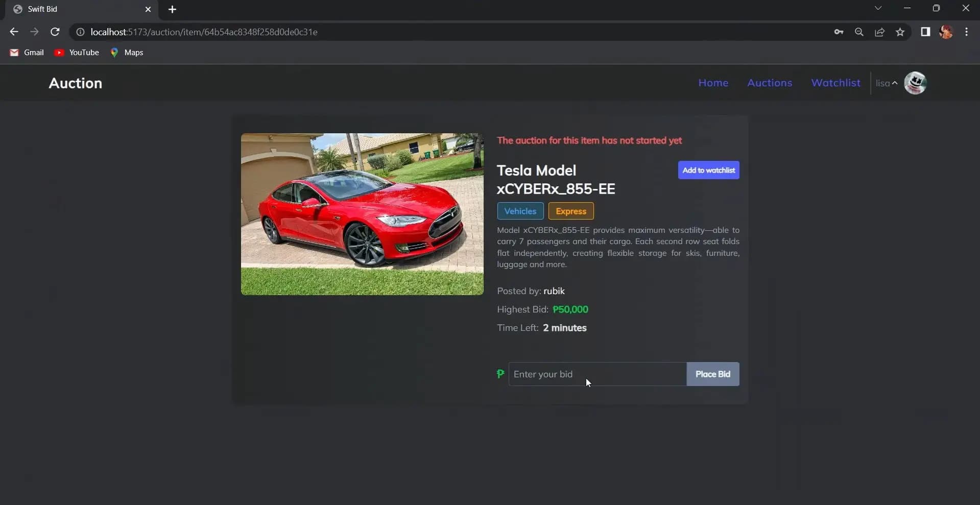Close the Swift Bid tab
This screenshot has width=980, height=505.
pyautogui.click(x=148, y=9)
